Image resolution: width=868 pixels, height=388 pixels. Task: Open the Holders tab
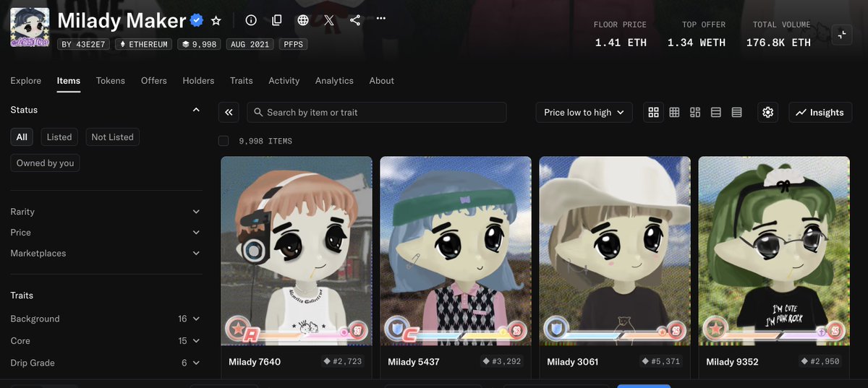(x=198, y=80)
